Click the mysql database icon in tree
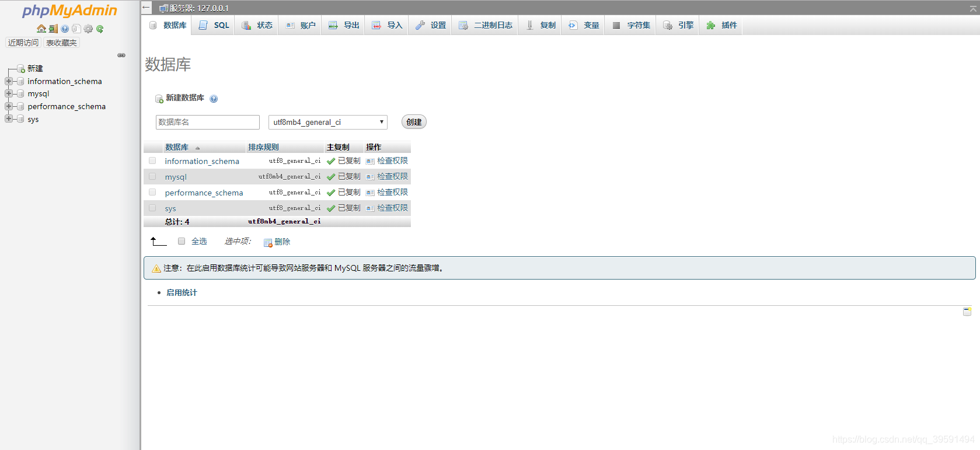This screenshot has height=450, width=980. tap(21, 94)
